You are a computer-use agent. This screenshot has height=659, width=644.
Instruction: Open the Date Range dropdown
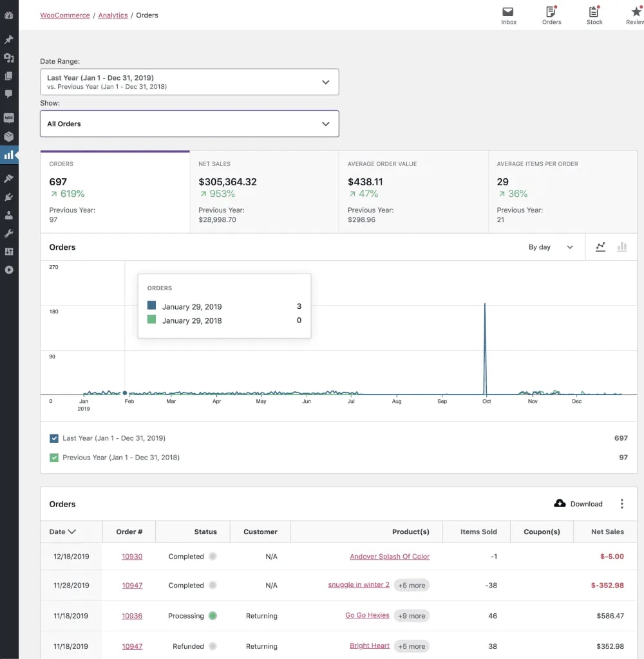(189, 82)
